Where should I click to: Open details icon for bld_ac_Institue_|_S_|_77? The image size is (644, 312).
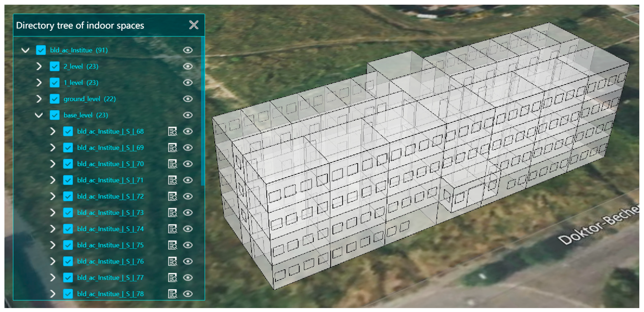172,278
